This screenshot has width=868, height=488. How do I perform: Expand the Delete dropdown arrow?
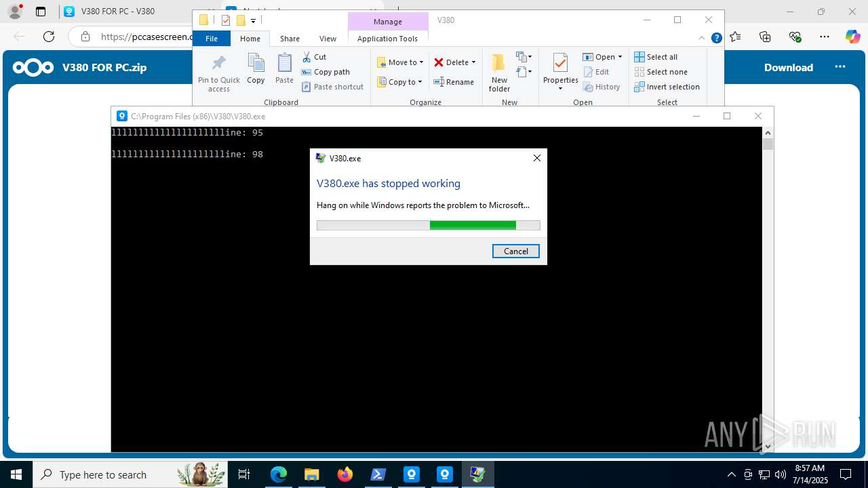pyautogui.click(x=473, y=62)
